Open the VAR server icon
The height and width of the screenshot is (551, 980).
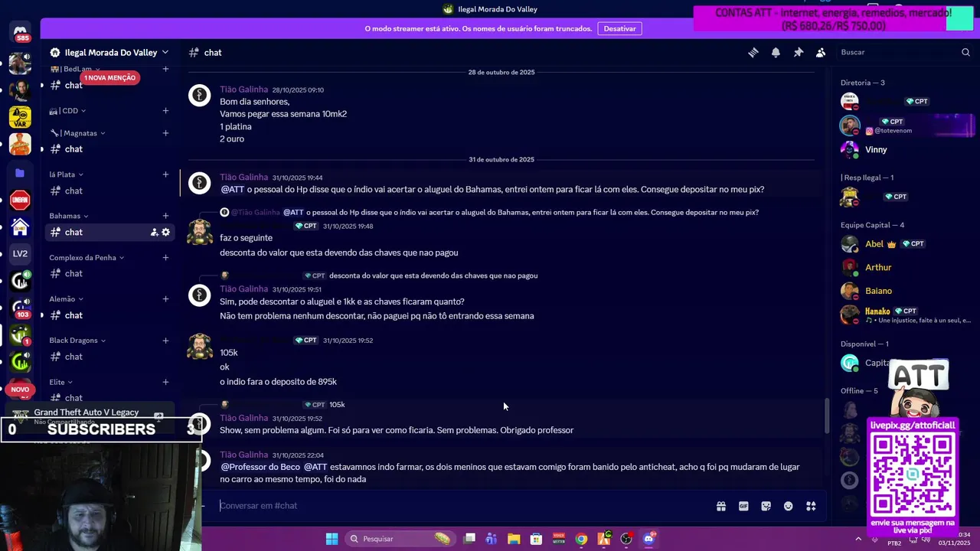[x=20, y=117]
